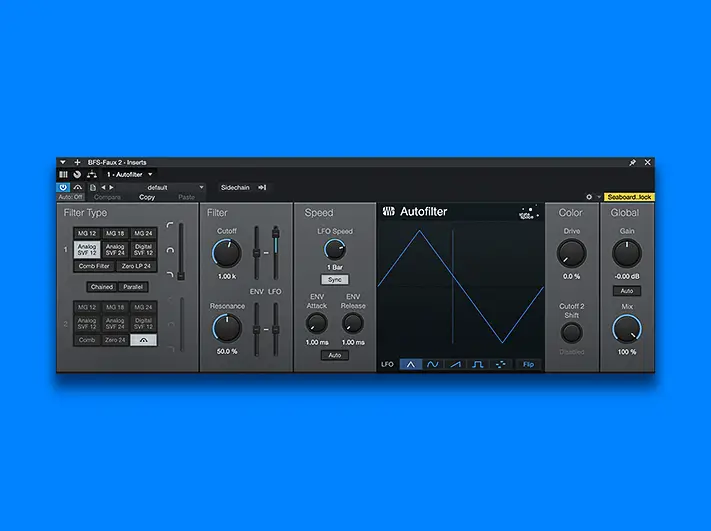
Task: Select Zero LP 24 for filter 1
Action: coord(136,266)
